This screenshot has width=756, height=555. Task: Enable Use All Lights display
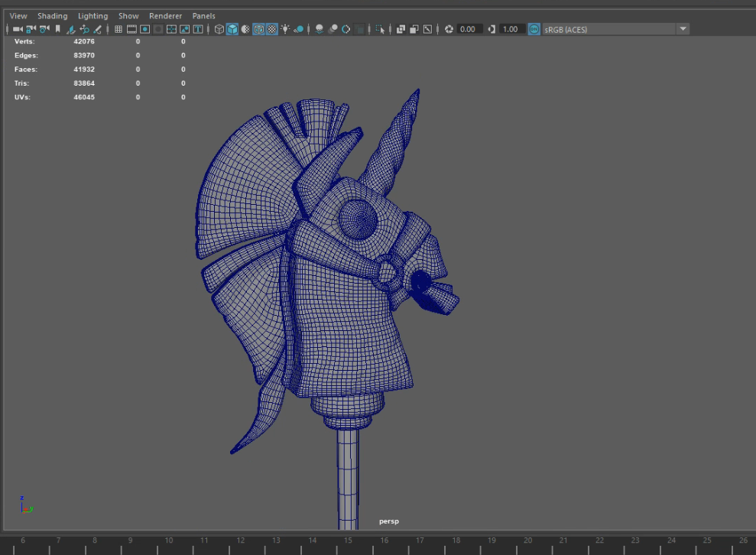tap(284, 29)
